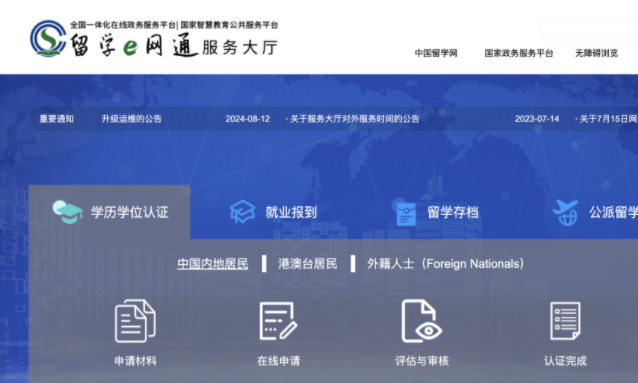Select the 在线申请 form-edit icon
638x383 pixels.
coord(278,321)
